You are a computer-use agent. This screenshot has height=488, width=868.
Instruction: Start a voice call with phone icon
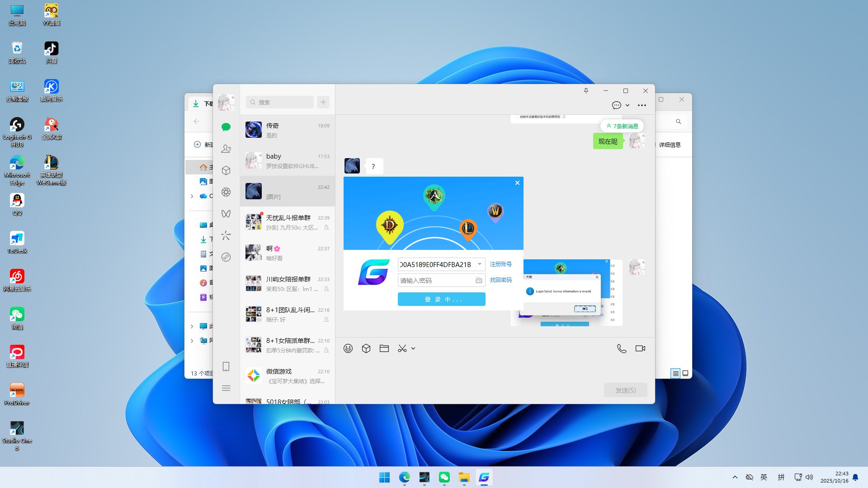[x=622, y=348]
